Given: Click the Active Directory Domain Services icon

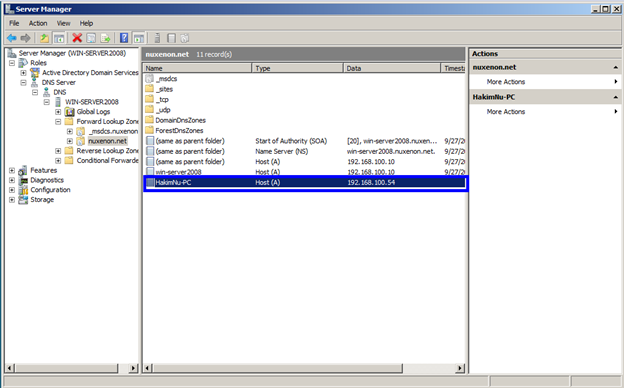Looking at the screenshot, I should (x=35, y=72).
